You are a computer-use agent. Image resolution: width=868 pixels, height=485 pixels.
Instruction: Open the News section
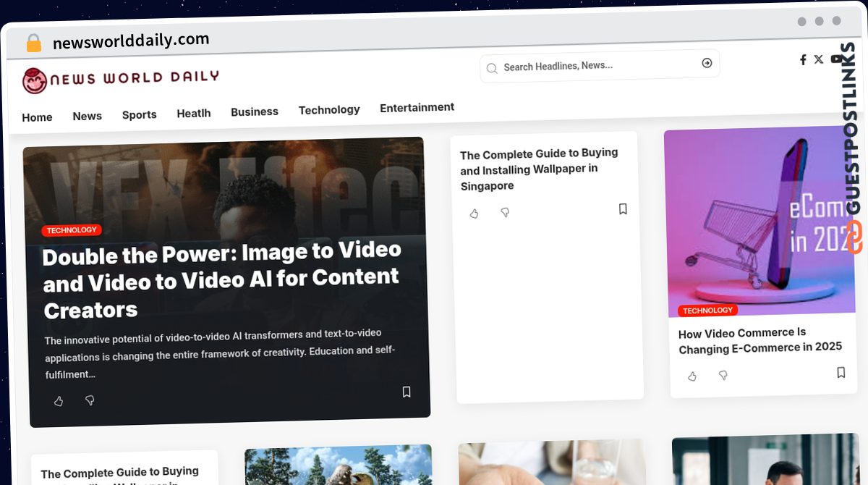pos(88,116)
